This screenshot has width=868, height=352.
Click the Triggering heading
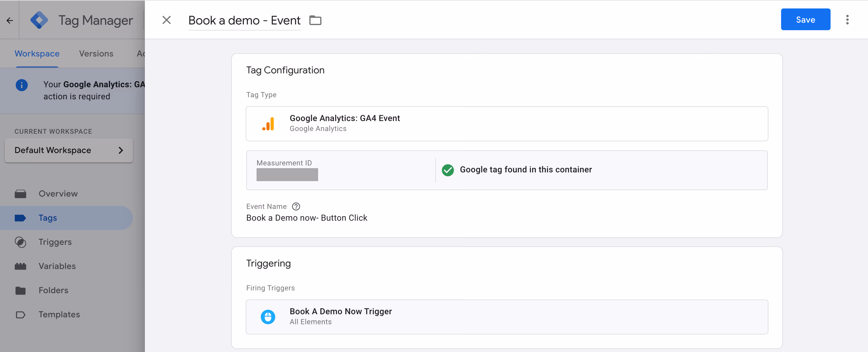tap(268, 263)
